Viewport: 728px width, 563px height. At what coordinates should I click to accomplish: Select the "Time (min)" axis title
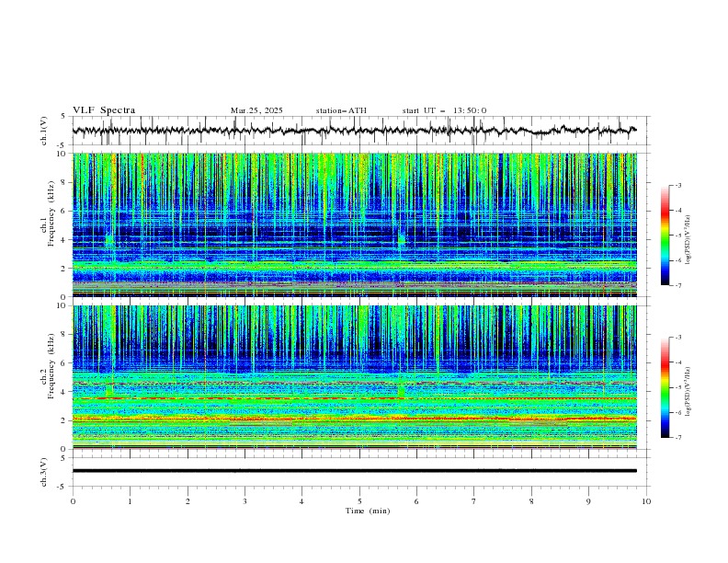pos(368,511)
